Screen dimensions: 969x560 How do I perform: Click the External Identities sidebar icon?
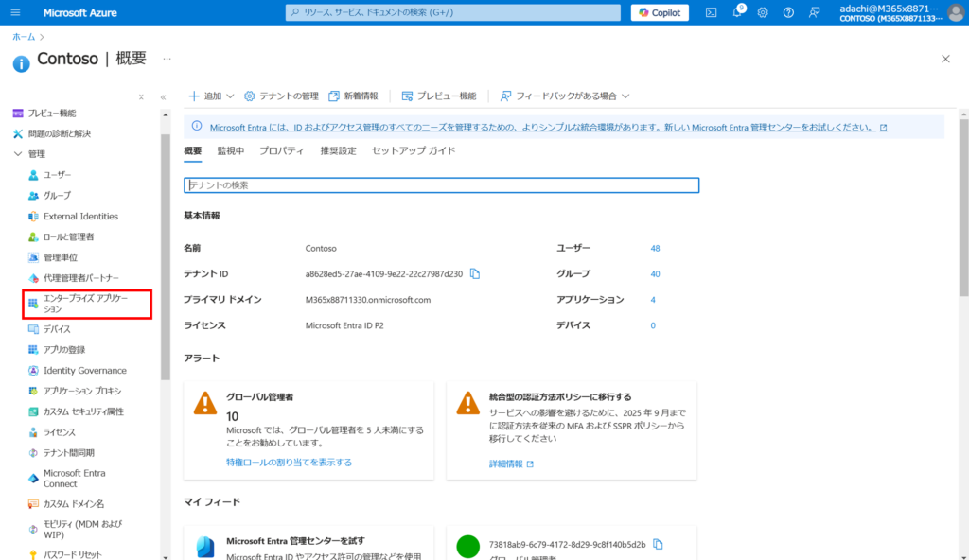tap(33, 217)
